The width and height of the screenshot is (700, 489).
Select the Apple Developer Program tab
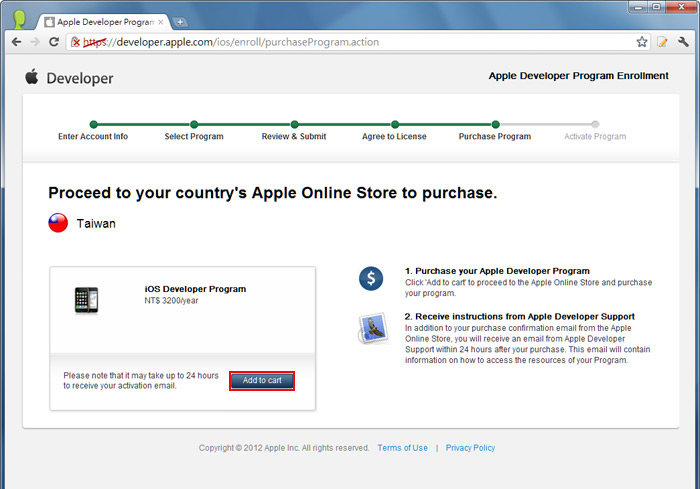(x=104, y=22)
